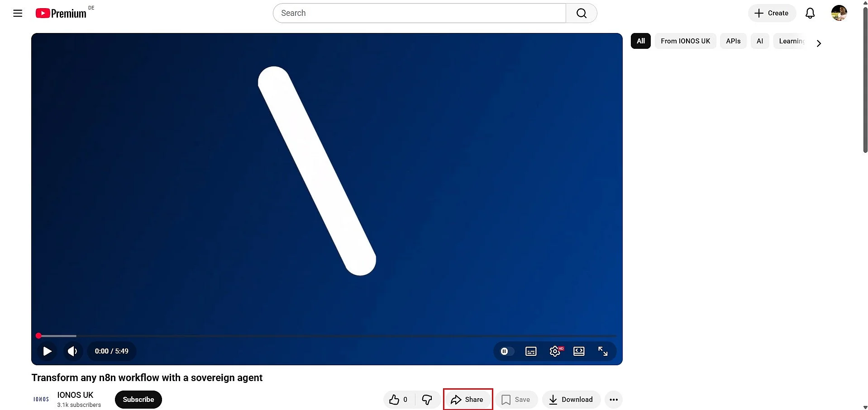Subscribe to IONOS UK
This screenshot has height=410, width=868.
click(x=138, y=400)
